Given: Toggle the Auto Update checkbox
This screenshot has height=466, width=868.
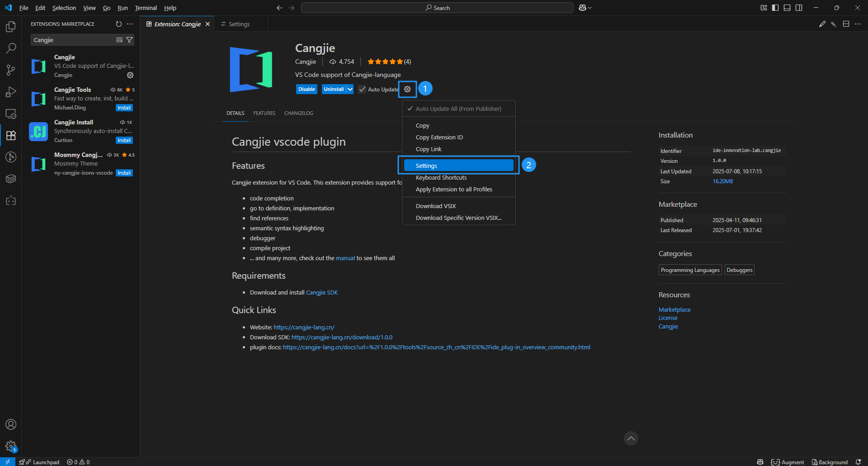Looking at the screenshot, I should [x=362, y=89].
